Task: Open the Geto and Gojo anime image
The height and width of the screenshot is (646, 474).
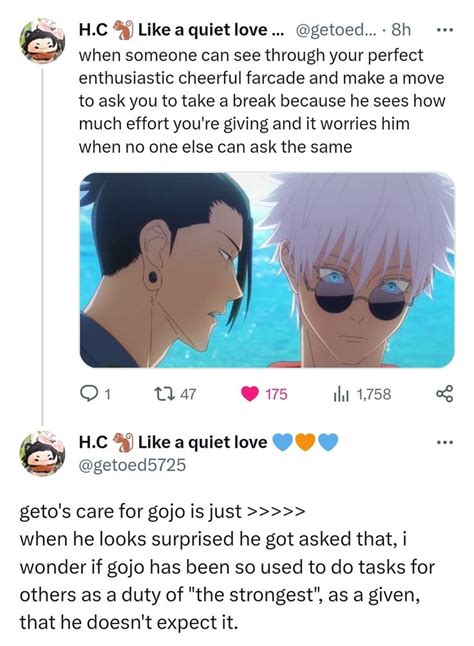Action: click(267, 270)
